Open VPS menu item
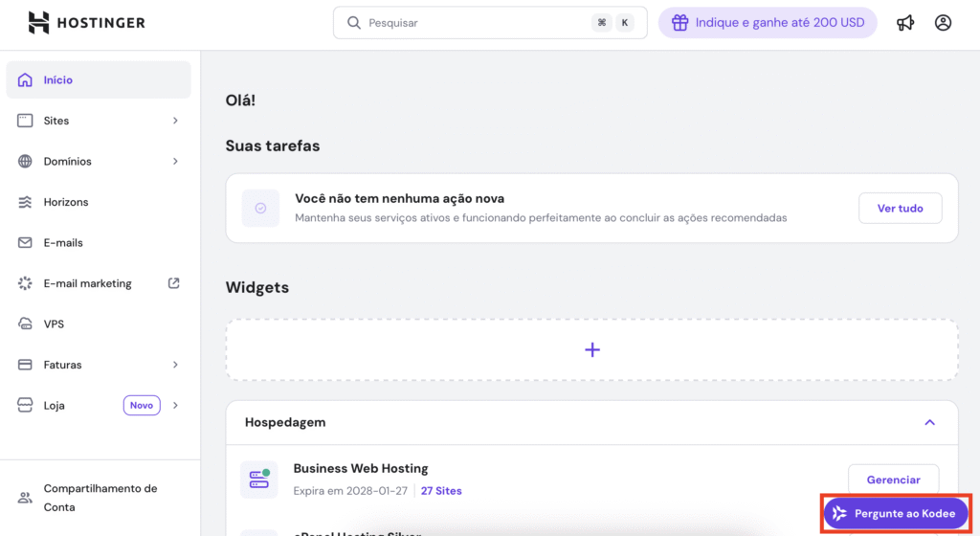The width and height of the screenshot is (980, 536). tap(99, 324)
